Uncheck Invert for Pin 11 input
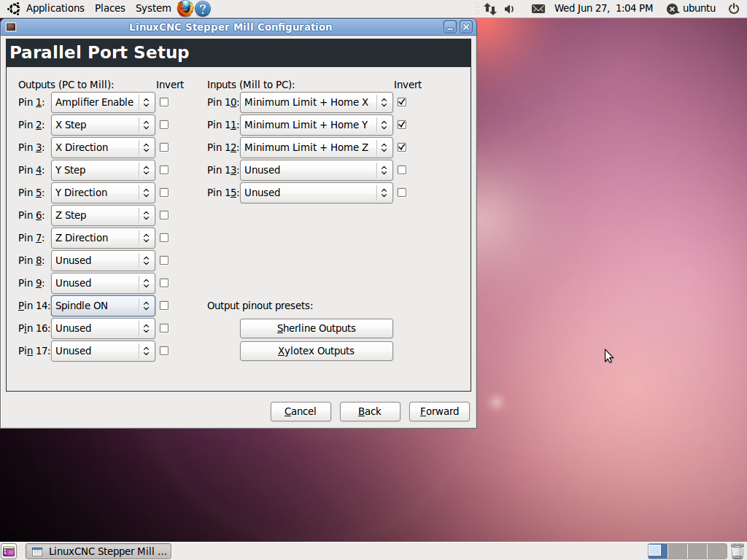Screen dimensions: 747x560 (402, 125)
